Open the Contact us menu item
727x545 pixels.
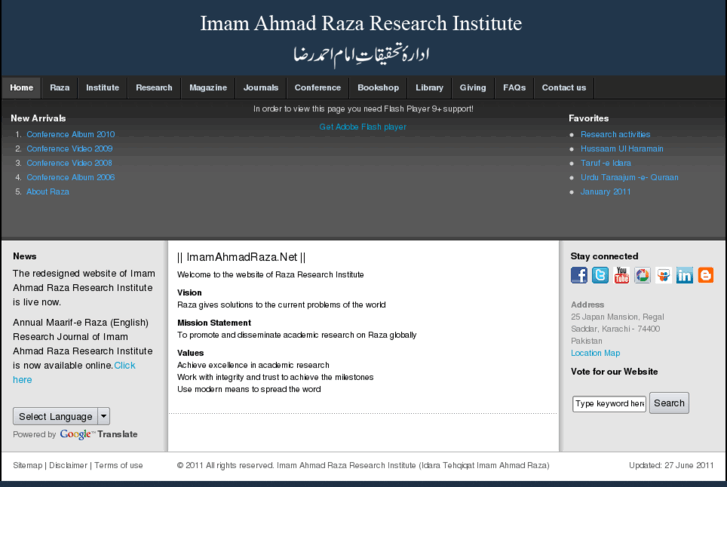pos(564,88)
